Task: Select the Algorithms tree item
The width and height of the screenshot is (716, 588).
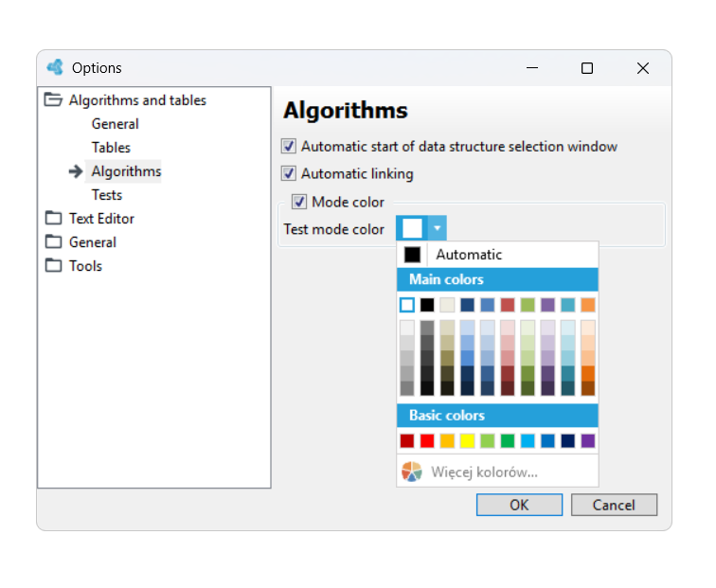Action: pyautogui.click(x=127, y=171)
